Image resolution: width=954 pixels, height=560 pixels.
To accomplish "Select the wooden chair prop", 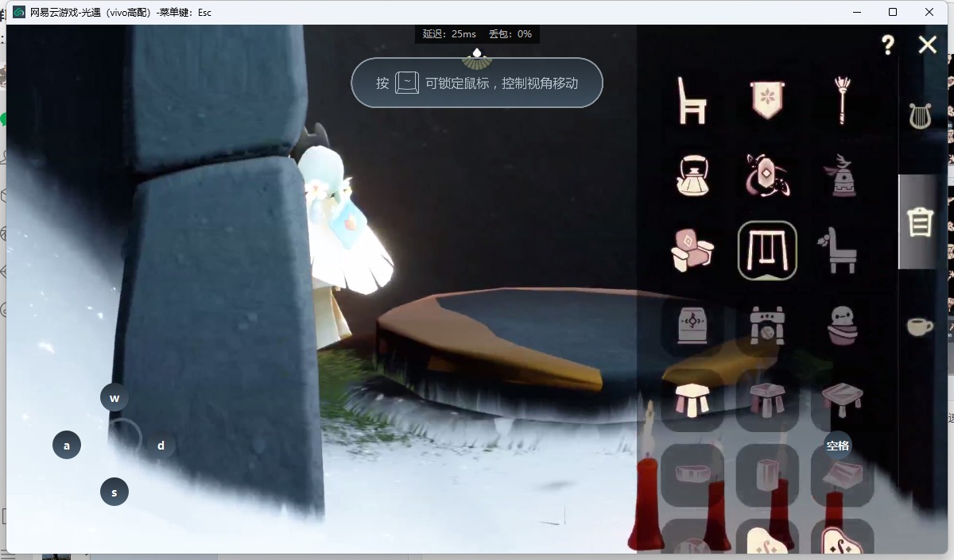I will [x=692, y=101].
